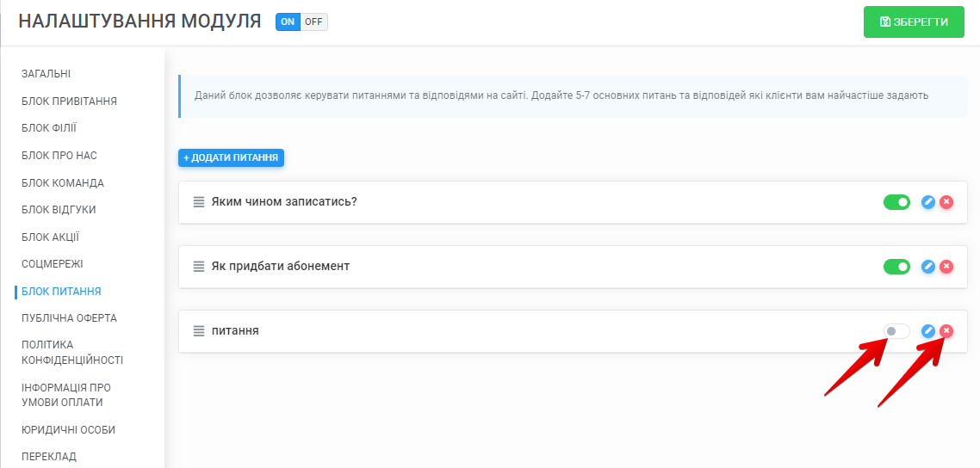Open ПУБЛІЧНА ОФЕРТА section

[x=70, y=318]
